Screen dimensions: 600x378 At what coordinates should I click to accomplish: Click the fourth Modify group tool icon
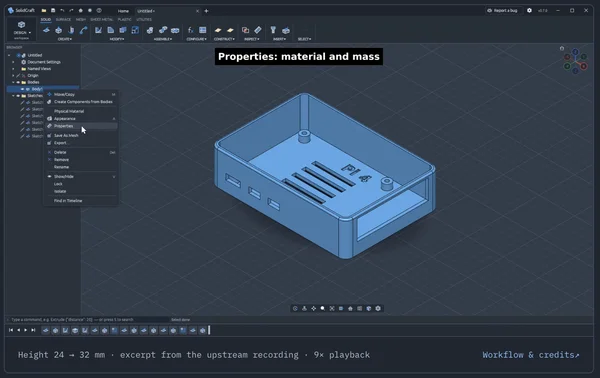[x=135, y=30]
